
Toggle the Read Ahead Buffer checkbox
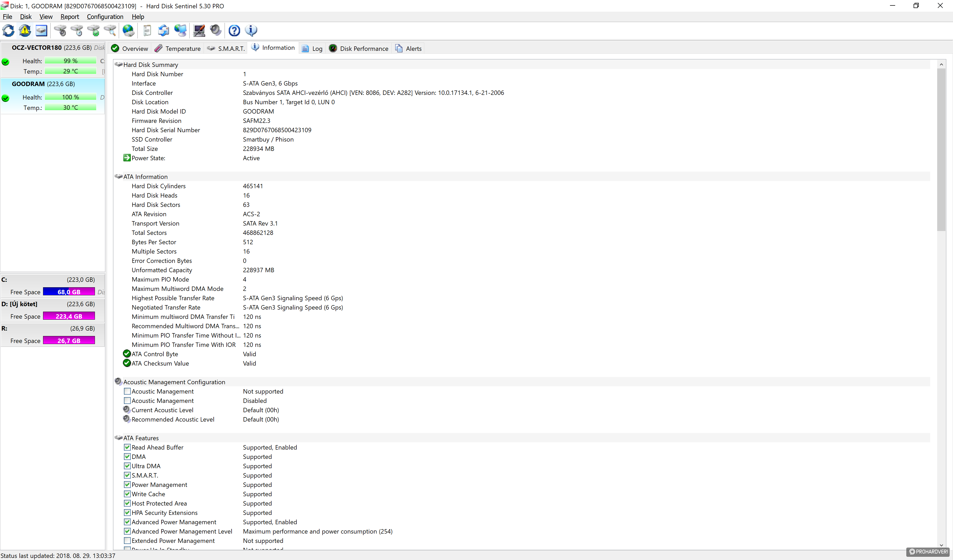click(x=127, y=447)
